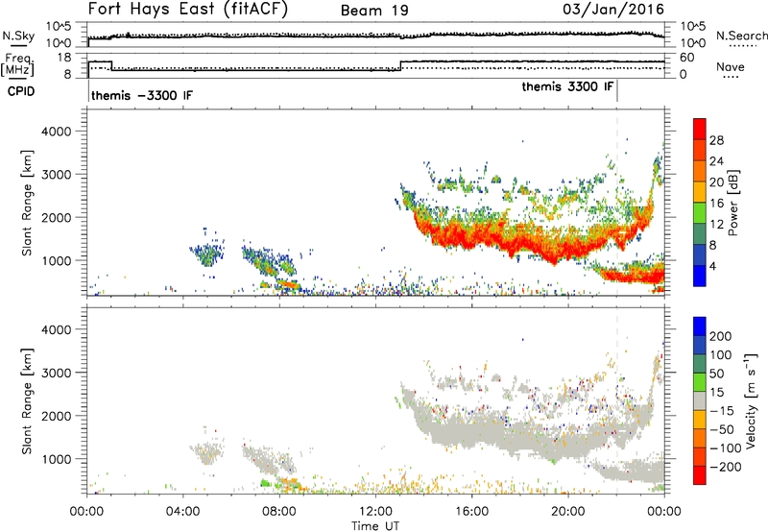Image resolution: width=768 pixels, height=532 pixels.
Task: Click the 'Velocity [m s-1]' colorbar label
Action: click(750, 400)
